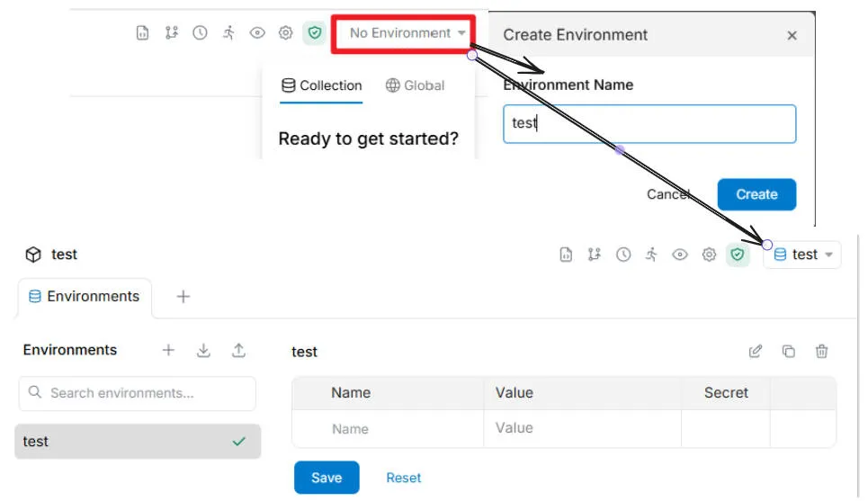Switch to the Global tab

pyautogui.click(x=415, y=85)
